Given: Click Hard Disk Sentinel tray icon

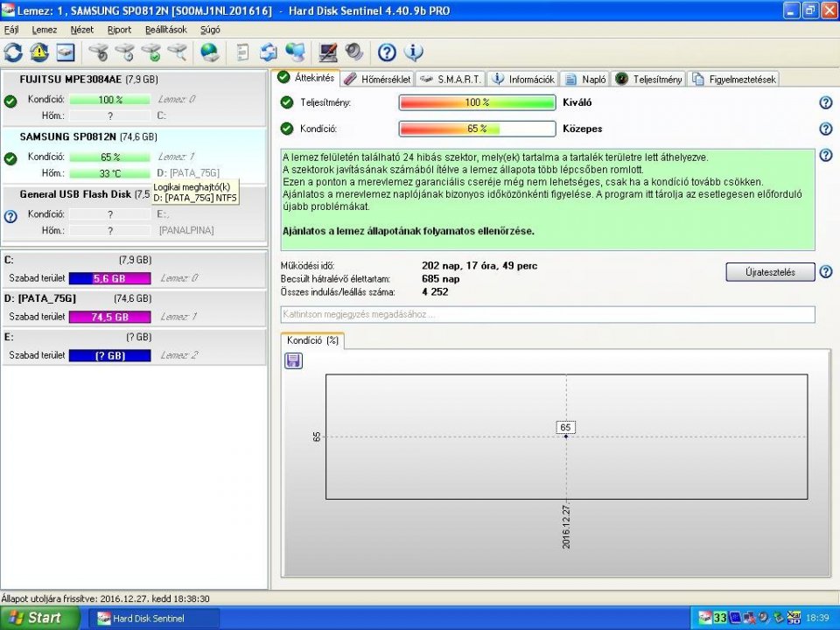Looking at the screenshot, I should pos(706,618).
